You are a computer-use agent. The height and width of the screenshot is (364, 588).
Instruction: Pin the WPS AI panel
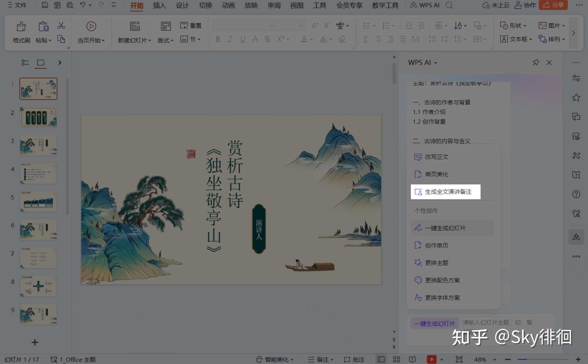536,63
